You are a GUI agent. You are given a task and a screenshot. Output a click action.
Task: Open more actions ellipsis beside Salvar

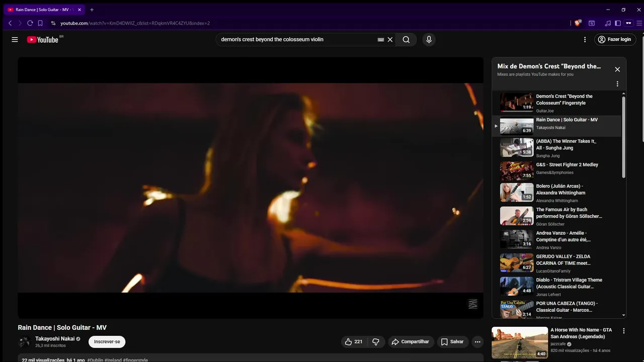pos(477,342)
